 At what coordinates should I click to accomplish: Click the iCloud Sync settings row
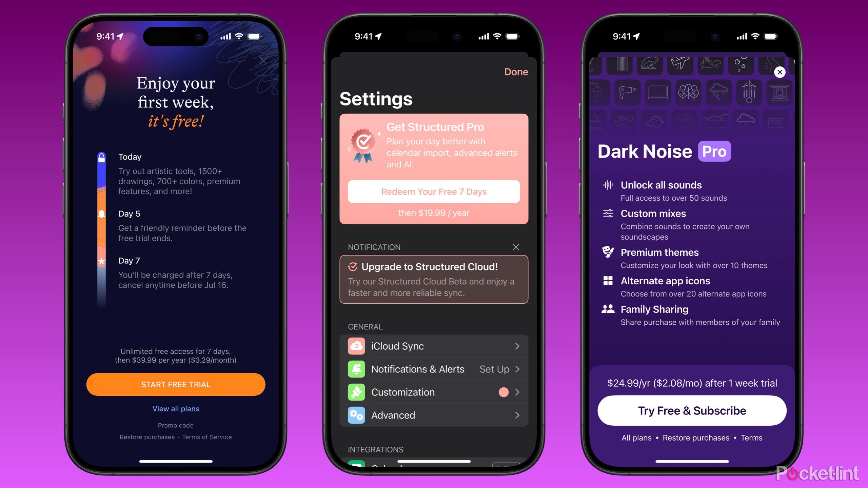[434, 346]
